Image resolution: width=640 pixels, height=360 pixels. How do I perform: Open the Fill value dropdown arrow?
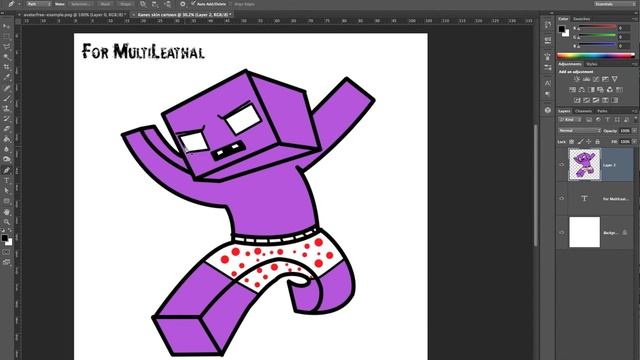pyautogui.click(x=634, y=142)
